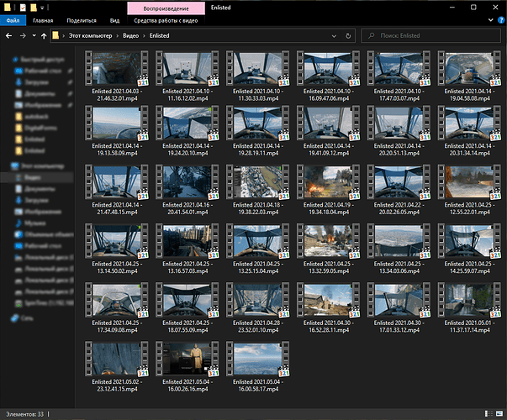Select video Enlisted 2021.04.10 - 11.16.12.02.mp4
This screenshot has width=507, height=420.
tap(187, 76)
